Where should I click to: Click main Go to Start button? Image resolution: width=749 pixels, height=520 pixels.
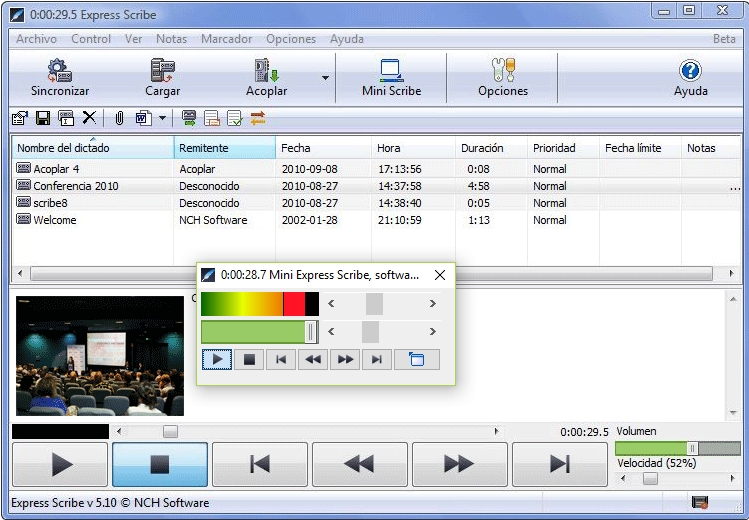[x=260, y=464]
